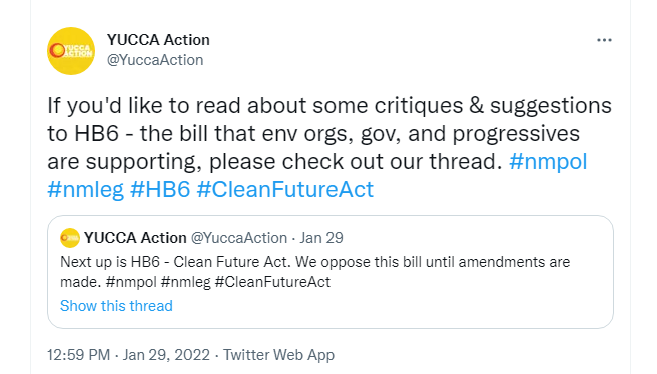Open the #nmpol hashtag in main tweet

coord(548,161)
